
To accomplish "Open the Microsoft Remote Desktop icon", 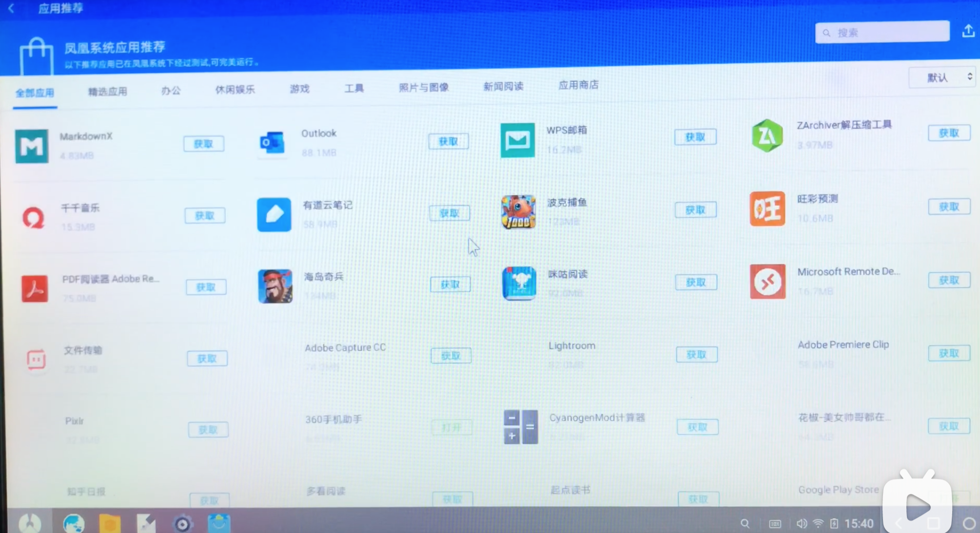I will [x=767, y=282].
